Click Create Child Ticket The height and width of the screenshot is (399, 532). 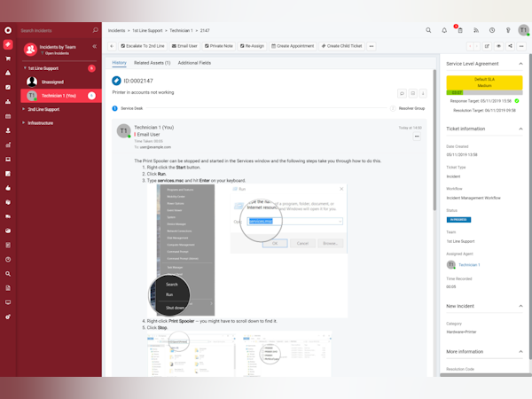(x=341, y=46)
